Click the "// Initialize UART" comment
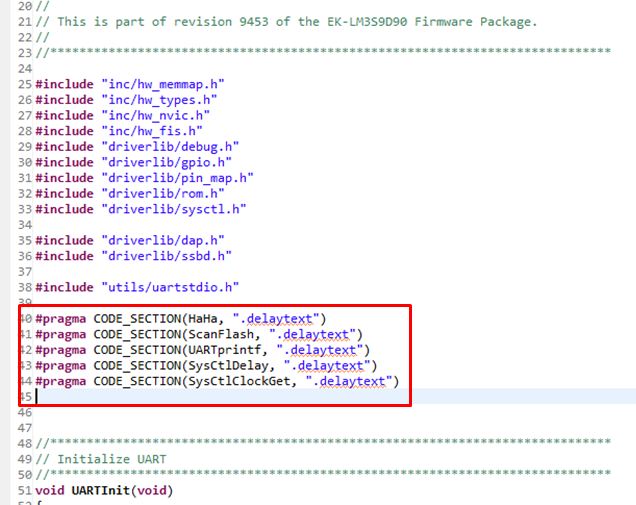The width and height of the screenshot is (636, 505). (x=101, y=459)
